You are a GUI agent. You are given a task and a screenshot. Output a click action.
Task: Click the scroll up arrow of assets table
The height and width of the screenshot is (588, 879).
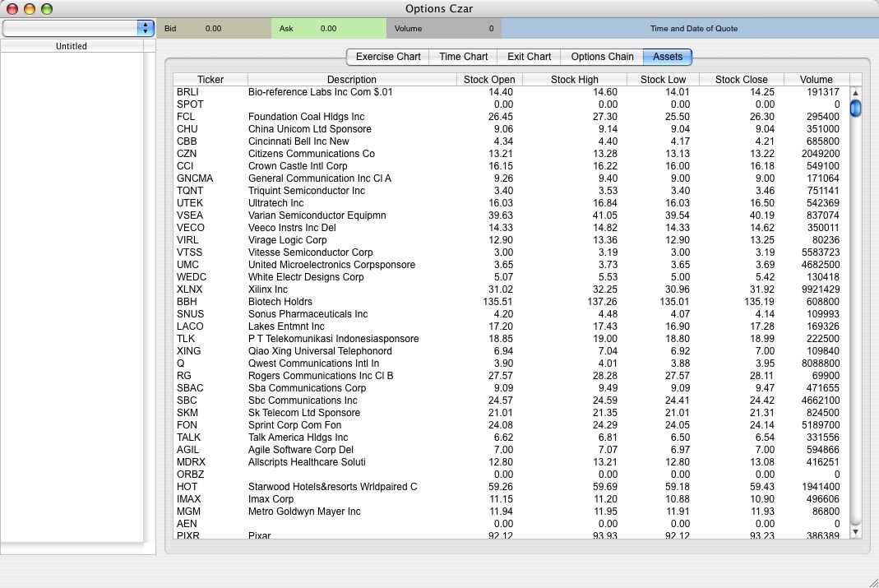(x=855, y=92)
